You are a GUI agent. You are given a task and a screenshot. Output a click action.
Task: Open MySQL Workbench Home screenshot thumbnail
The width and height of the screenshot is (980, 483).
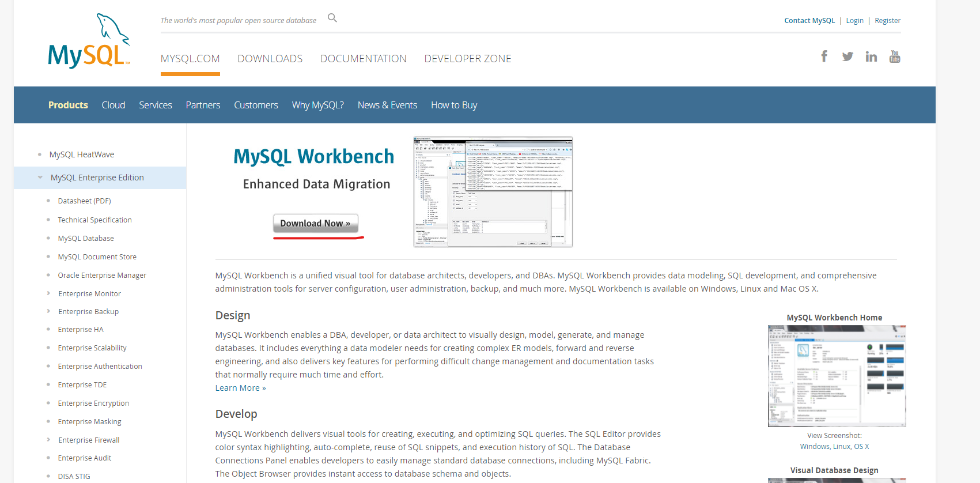point(837,376)
